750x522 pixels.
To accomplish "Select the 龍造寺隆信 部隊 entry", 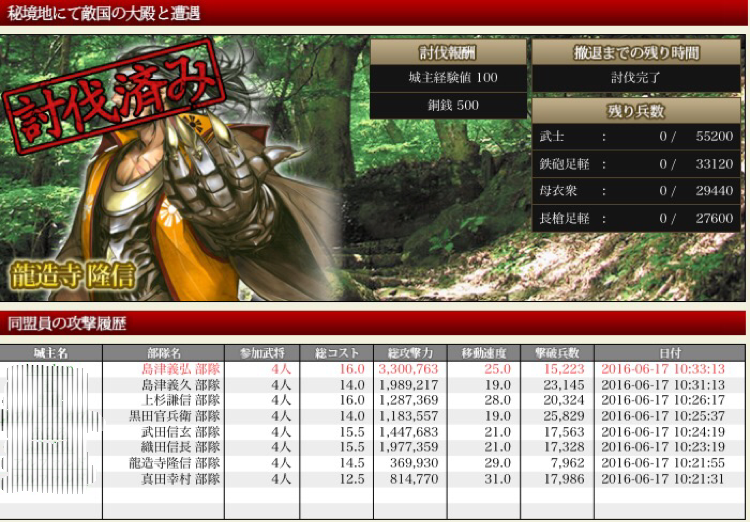I will (x=175, y=463).
